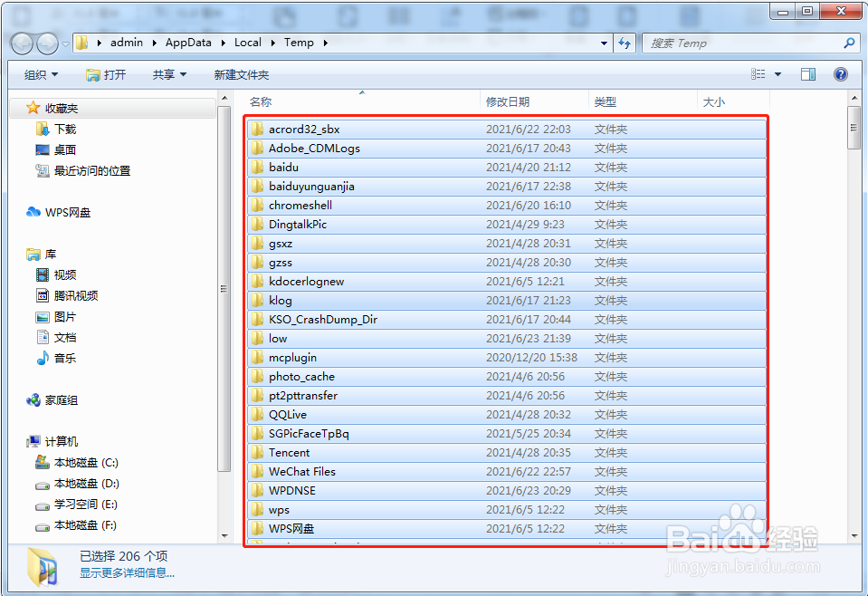Click 收藏夹 favorites star item
Viewport: 868px width, 596px height.
52,108
